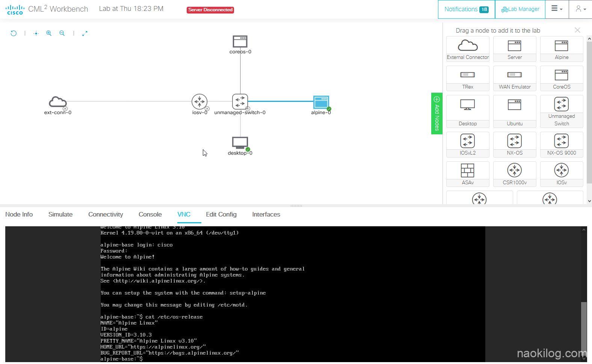Toggle fullscreen canvas view icon
This screenshot has width=592, height=364.
point(85,33)
